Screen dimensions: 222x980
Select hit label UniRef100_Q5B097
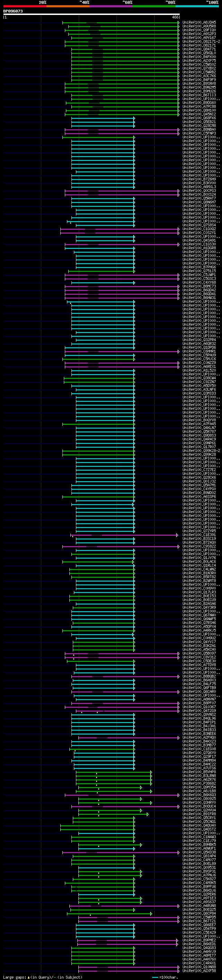pos(199,654)
